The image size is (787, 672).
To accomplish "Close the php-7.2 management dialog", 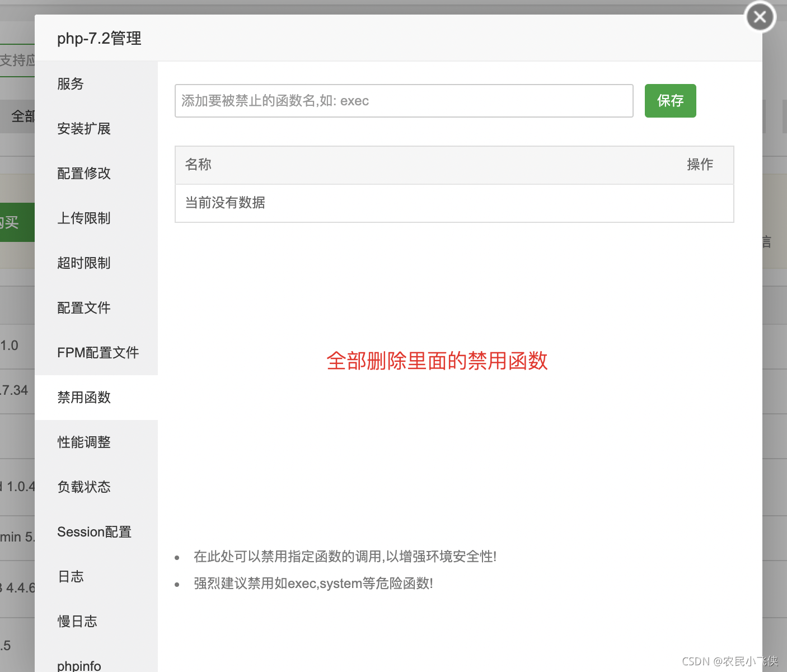I will tap(760, 17).
